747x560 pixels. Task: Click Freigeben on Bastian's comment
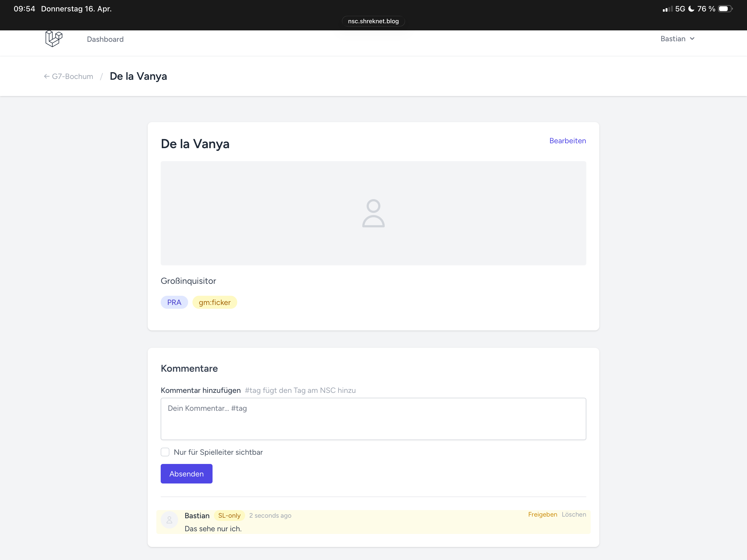[x=542, y=514]
